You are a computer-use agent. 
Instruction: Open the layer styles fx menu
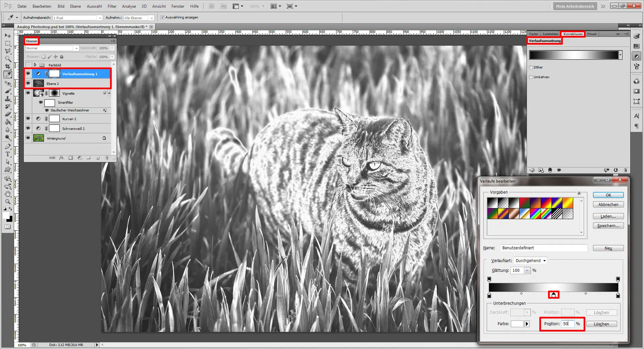coord(61,158)
